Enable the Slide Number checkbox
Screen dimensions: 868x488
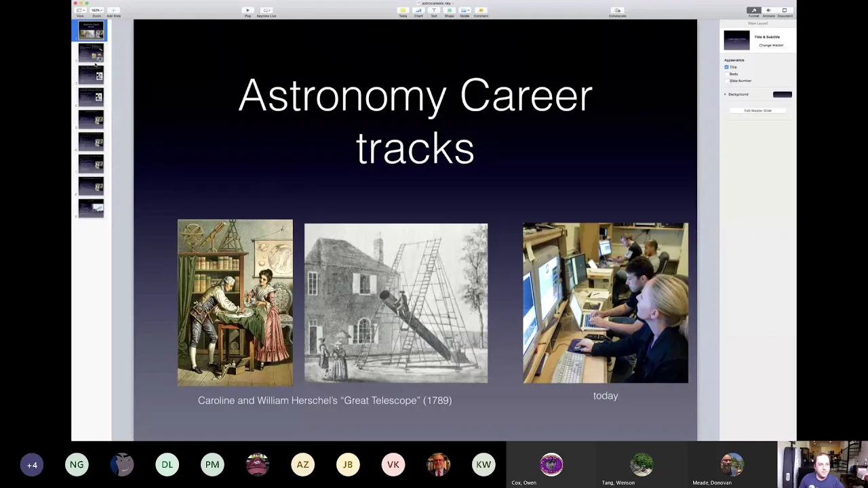[x=726, y=81]
